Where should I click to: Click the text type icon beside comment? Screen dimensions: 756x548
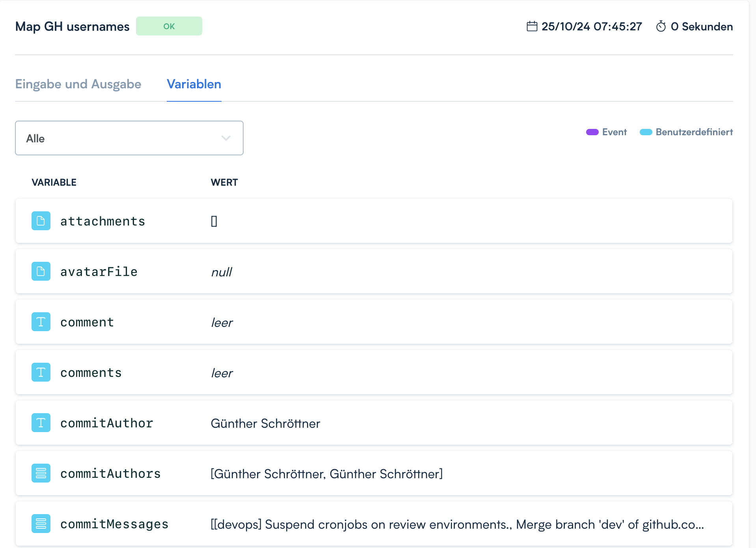click(x=41, y=322)
